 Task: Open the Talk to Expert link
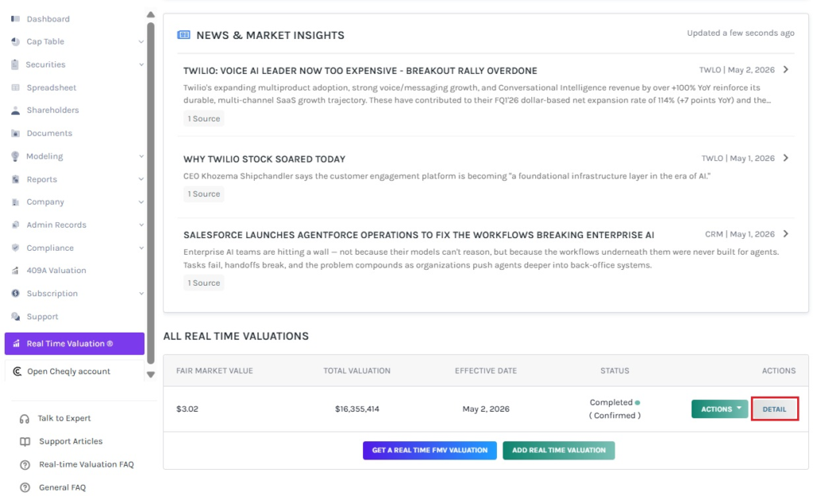click(64, 418)
